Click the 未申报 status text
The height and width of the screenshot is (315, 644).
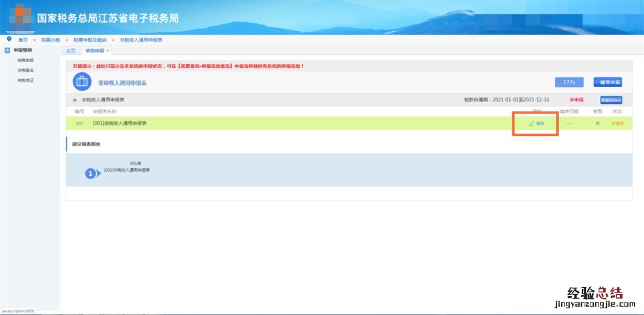pyautogui.click(x=577, y=100)
